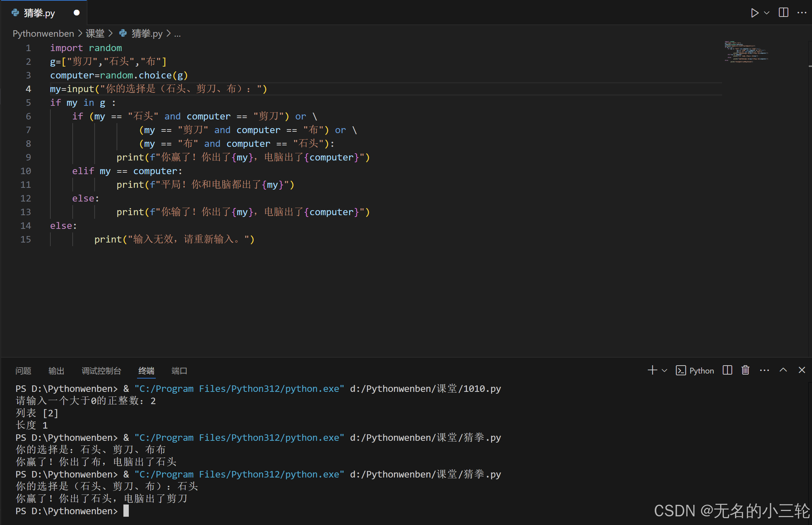Split the editor right
The image size is (812, 525).
(x=783, y=13)
